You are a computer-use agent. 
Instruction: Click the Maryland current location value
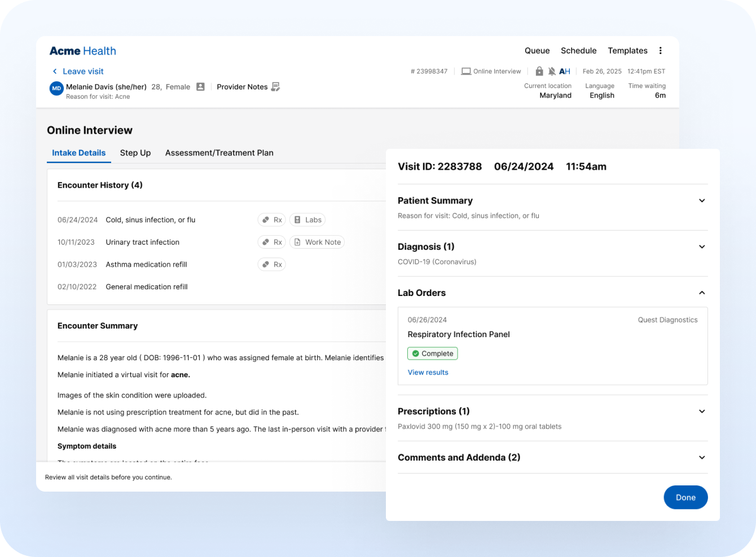[x=555, y=96]
